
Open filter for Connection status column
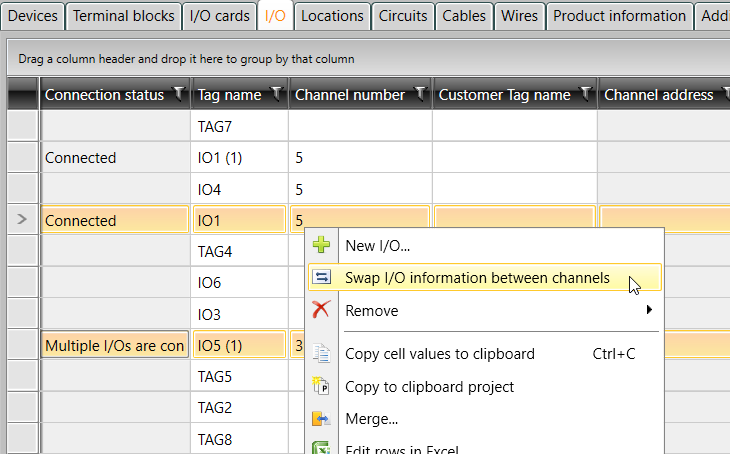pos(179,94)
